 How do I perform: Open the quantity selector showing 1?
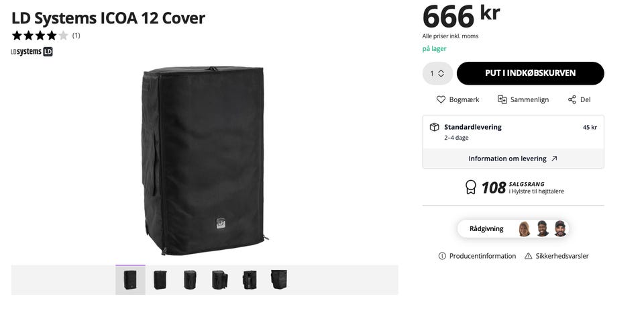click(437, 73)
